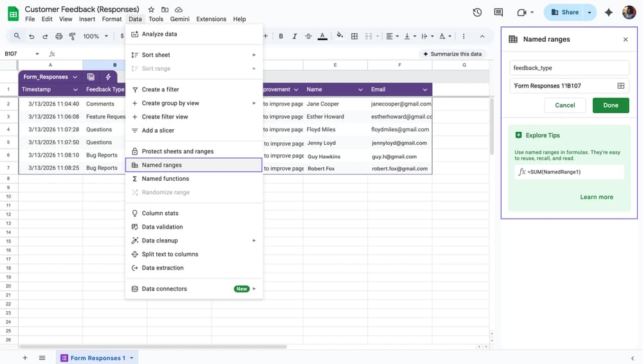This screenshot has width=643, height=364.
Task: Toggle strikethrough formatting
Action: (309, 37)
